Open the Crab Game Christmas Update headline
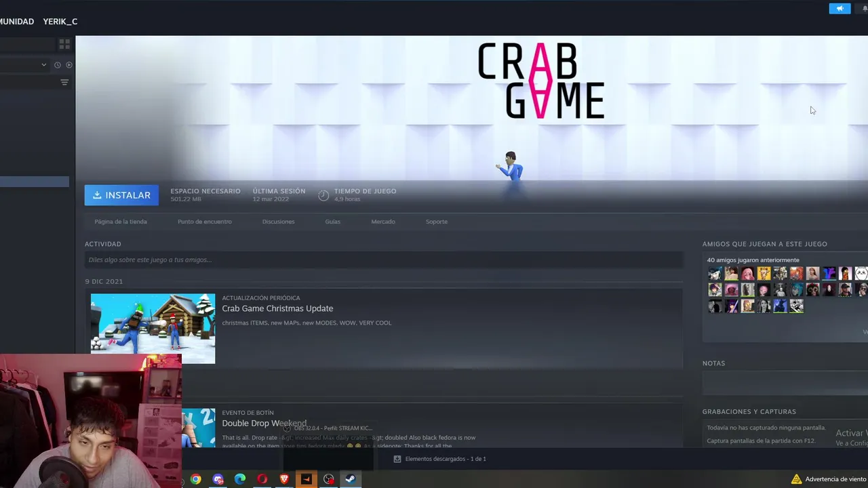The width and height of the screenshot is (868, 488). pos(277,308)
